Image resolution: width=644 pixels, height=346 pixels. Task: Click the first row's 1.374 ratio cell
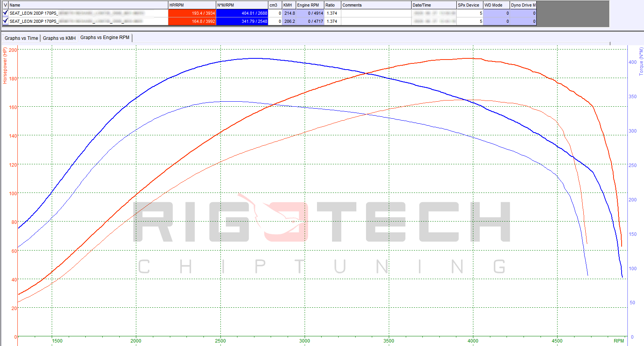point(332,13)
